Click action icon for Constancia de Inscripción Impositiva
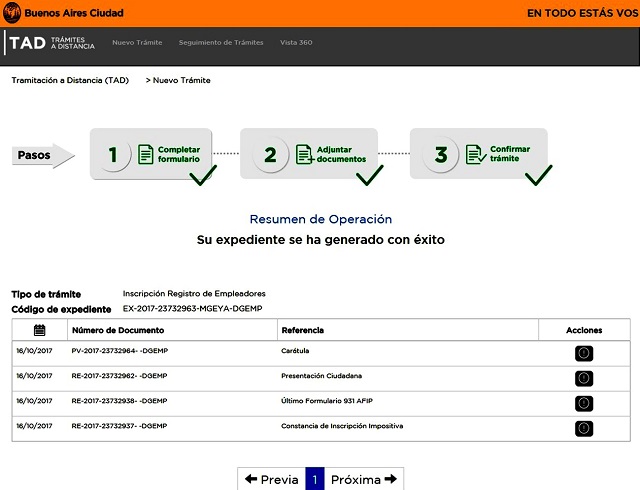 [x=584, y=428]
